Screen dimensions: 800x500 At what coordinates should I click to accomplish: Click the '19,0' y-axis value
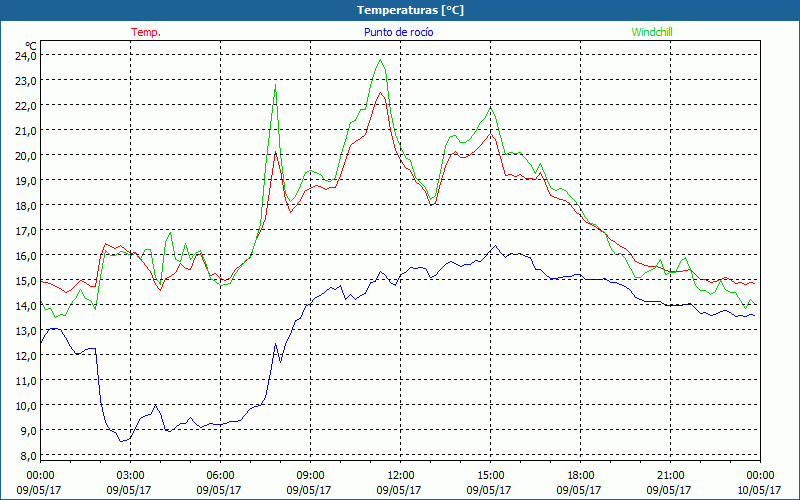(26, 181)
